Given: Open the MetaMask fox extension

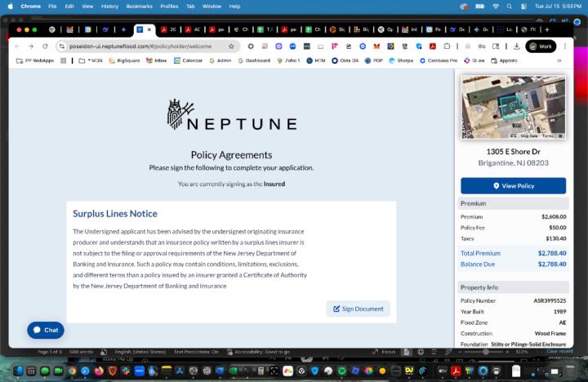Looking at the screenshot, I should click(x=376, y=46).
